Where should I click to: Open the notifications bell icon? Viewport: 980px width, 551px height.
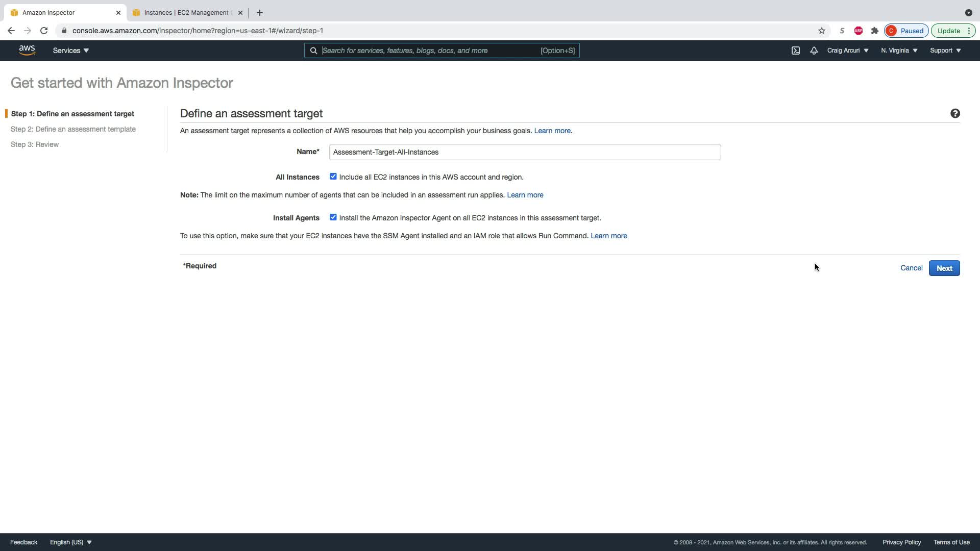(814, 51)
